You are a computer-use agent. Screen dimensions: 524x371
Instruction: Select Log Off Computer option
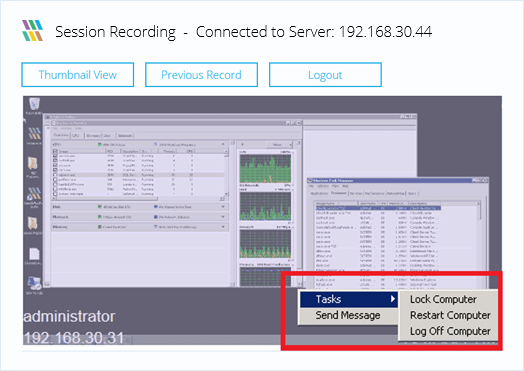[450, 331]
